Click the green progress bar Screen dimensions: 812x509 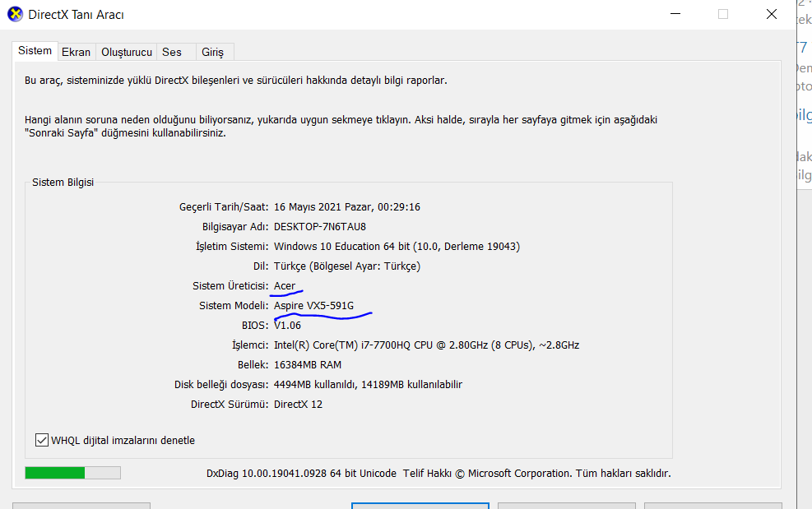(72, 473)
